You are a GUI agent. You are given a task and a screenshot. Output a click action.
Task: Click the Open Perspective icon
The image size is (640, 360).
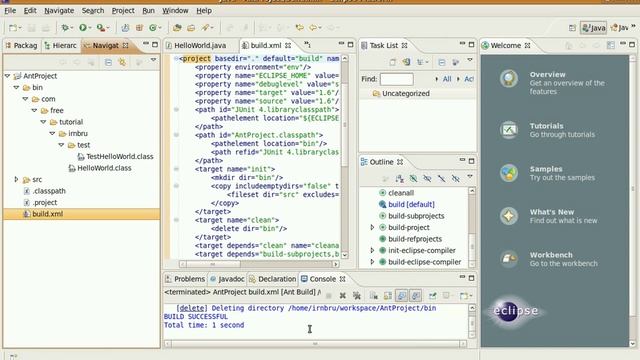click(572, 28)
